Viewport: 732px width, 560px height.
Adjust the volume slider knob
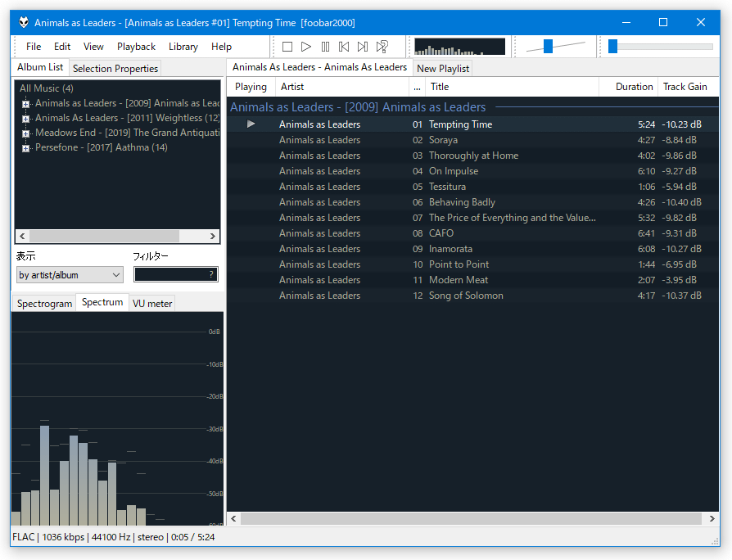pyautogui.click(x=548, y=46)
